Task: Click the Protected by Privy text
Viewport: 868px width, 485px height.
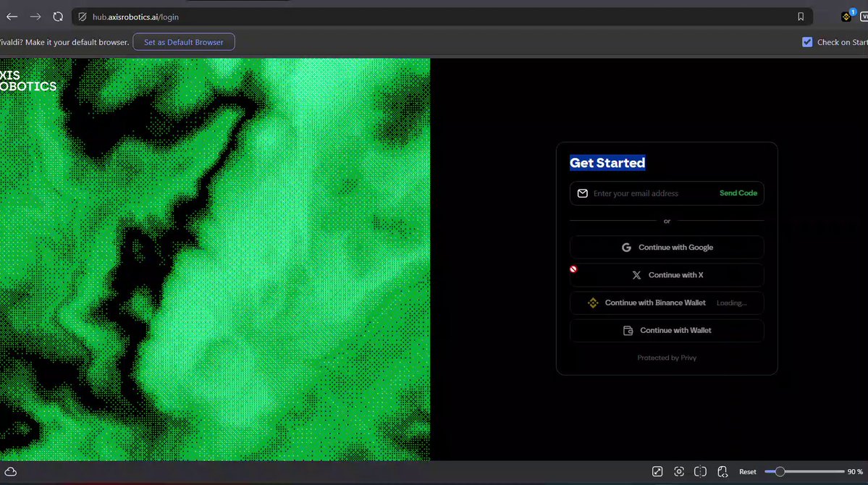Action: click(667, 358)
